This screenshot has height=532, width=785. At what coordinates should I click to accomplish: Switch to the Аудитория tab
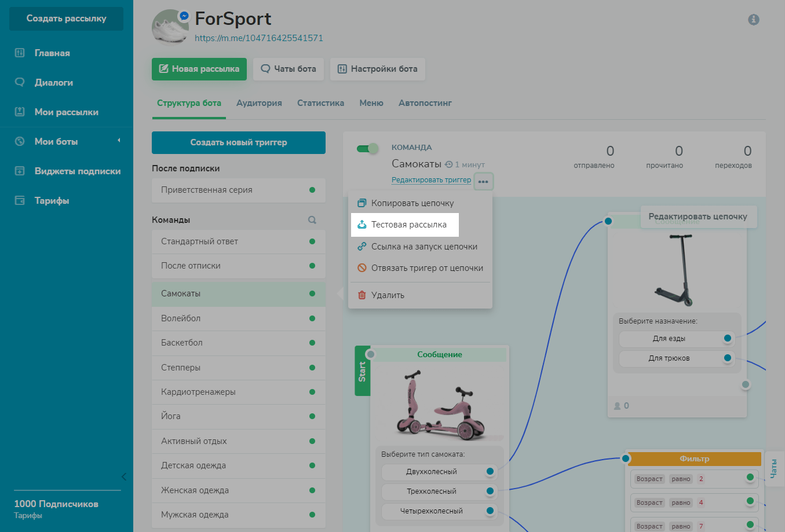click(259, 103)
